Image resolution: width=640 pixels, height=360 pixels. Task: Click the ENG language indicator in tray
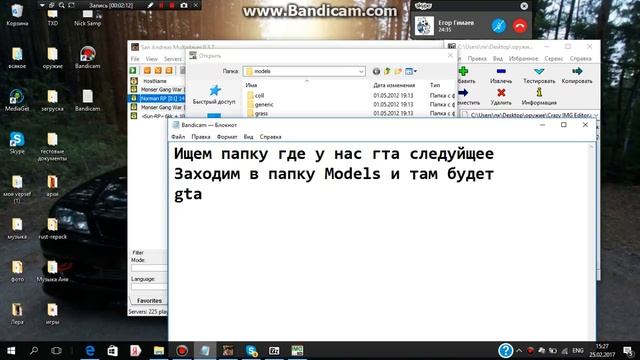tap(578, 350)
